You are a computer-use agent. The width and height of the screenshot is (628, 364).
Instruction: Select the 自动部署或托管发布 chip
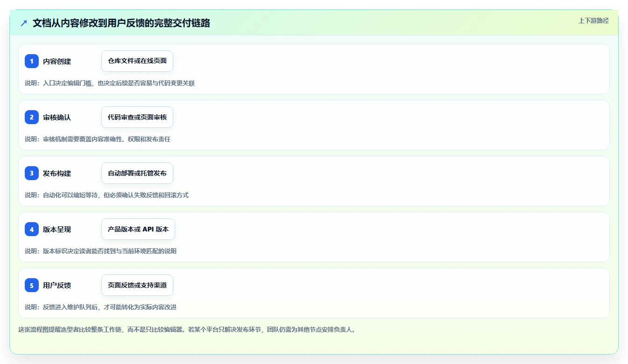pyautogui.click(x=137, y=173)
